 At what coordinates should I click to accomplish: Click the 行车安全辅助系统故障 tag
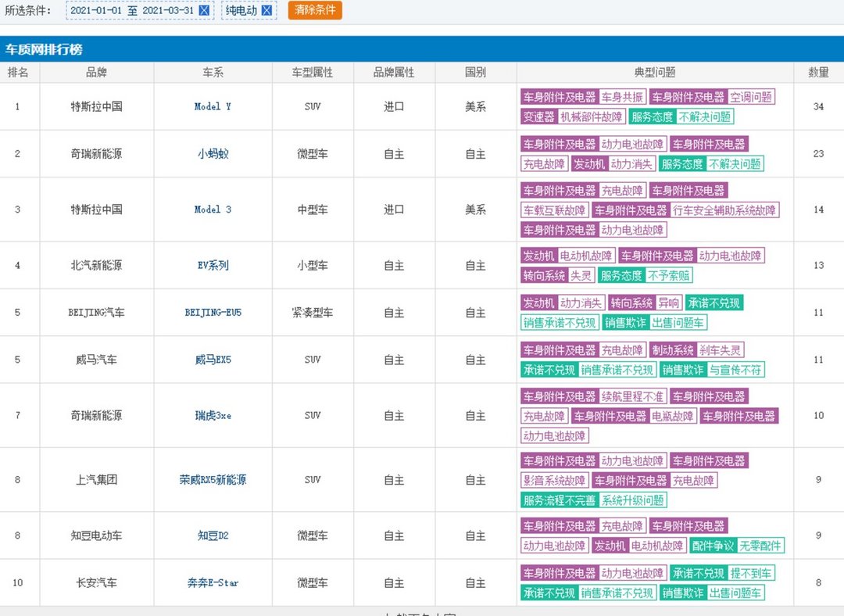(724, 210)
